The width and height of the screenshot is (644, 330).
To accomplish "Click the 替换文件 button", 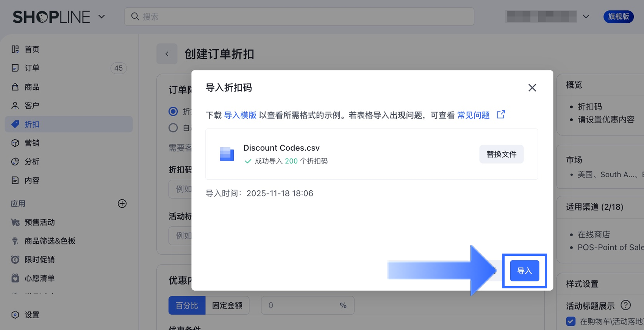I will pos(502,154).
